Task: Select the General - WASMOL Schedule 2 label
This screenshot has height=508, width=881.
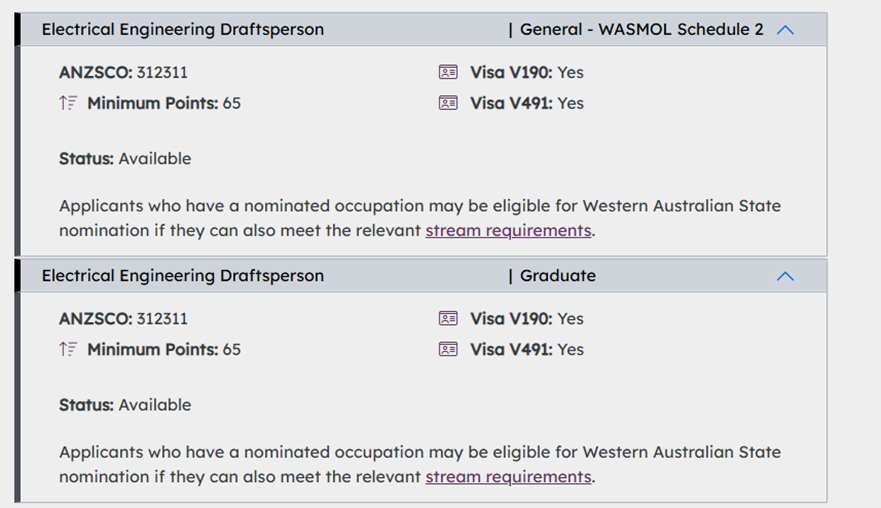Action: point(641,30)
